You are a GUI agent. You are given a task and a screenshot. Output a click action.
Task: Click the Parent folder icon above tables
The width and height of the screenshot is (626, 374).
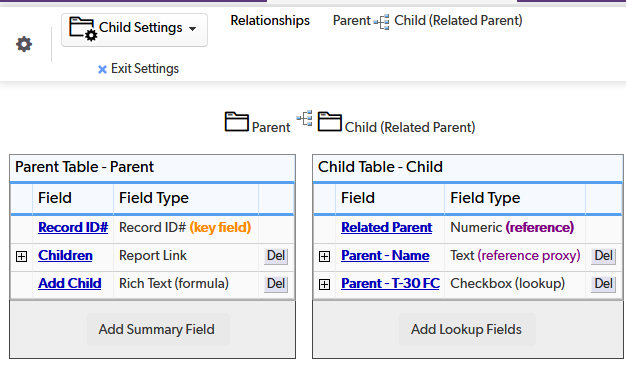click(236, 122)
